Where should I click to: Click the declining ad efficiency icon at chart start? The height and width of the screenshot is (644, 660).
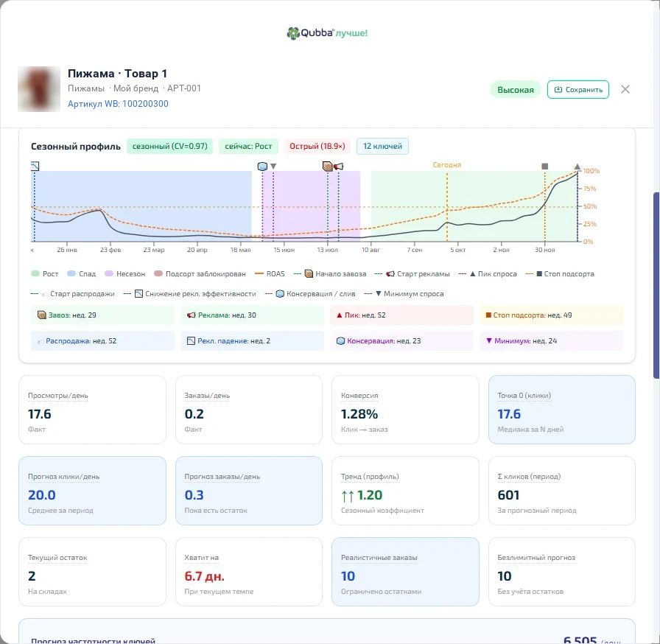coord(35,167)
